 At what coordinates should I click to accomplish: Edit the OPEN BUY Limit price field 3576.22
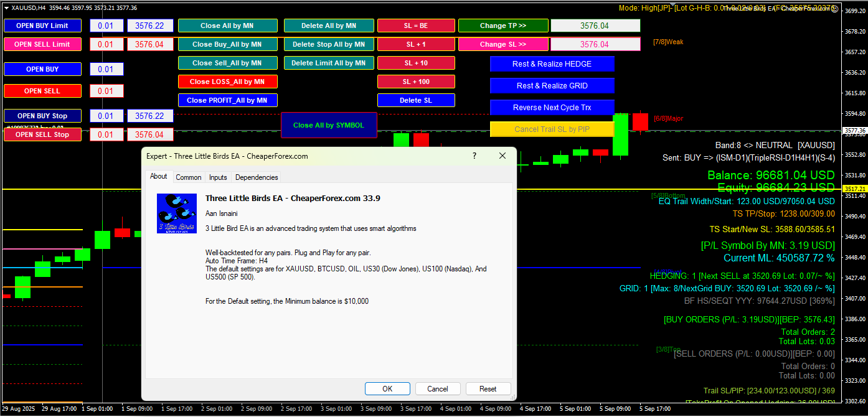click(x=150, y=26)
